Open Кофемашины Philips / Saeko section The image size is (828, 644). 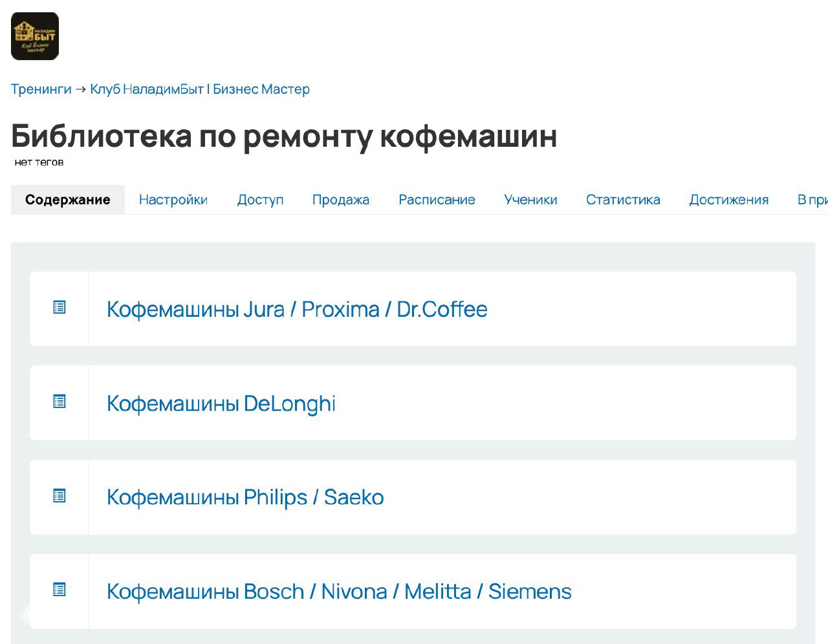pos(245,497)
